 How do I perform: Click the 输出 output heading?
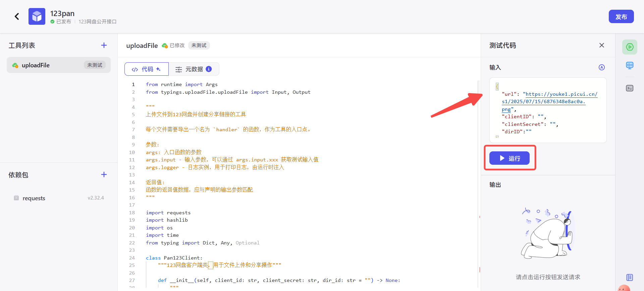pyautogui.click(x=495, y=185)
